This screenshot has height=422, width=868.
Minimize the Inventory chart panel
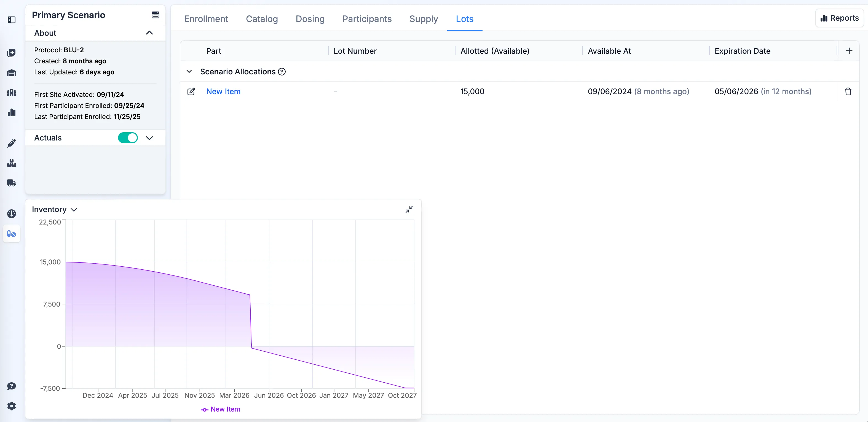tap(409, 209)
